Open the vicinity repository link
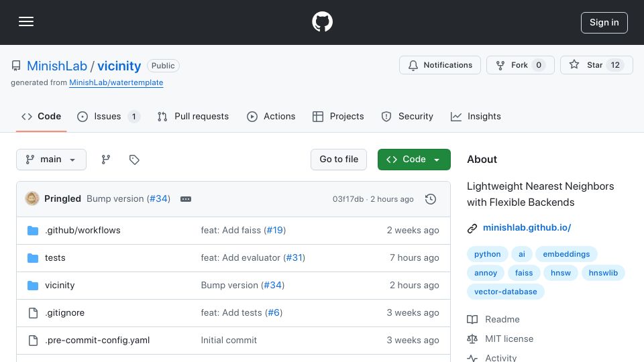The image size is (644, 362). click(119, 66)
